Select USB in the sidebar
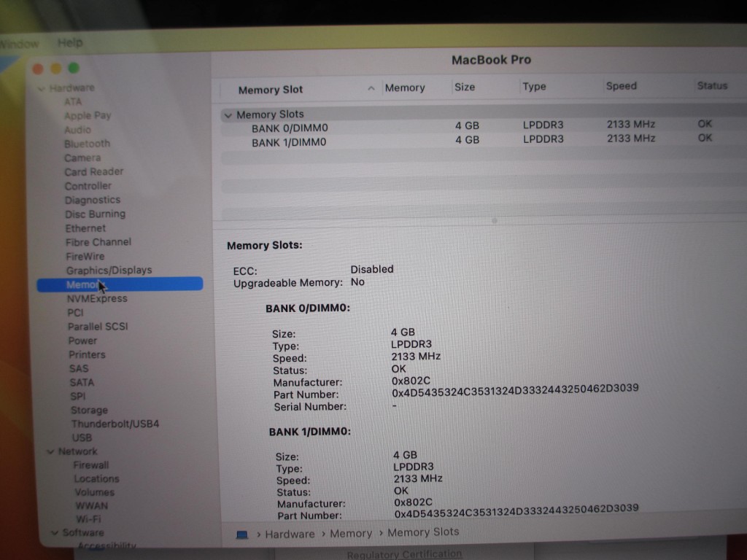 click(82, 437)
